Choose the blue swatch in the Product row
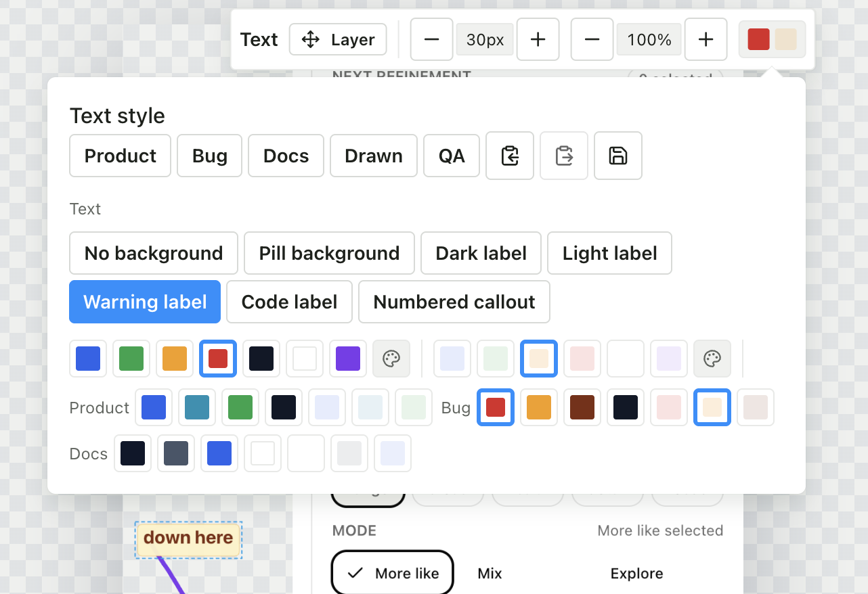This screenshot has width=868, height=594. pos(154,407)
